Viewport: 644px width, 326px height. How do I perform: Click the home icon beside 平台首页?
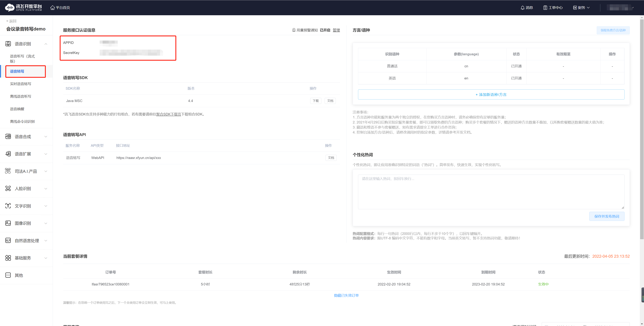point(52,8)
